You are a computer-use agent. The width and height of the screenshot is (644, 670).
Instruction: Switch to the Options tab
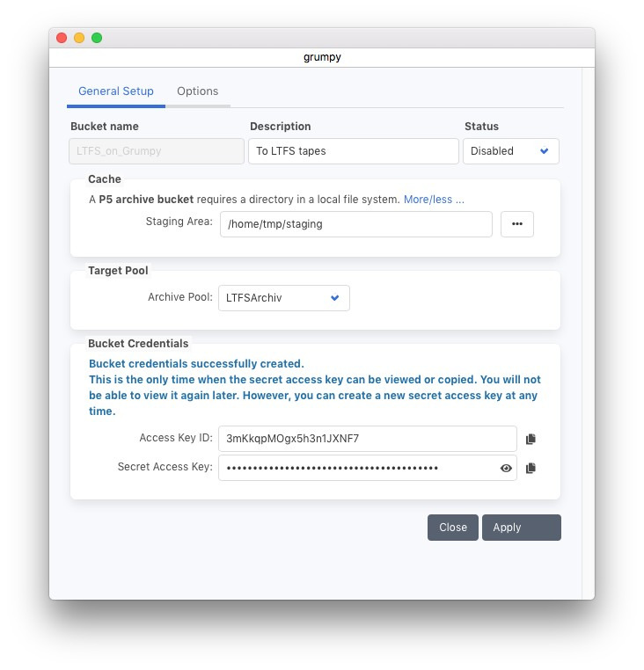[197, 91]
